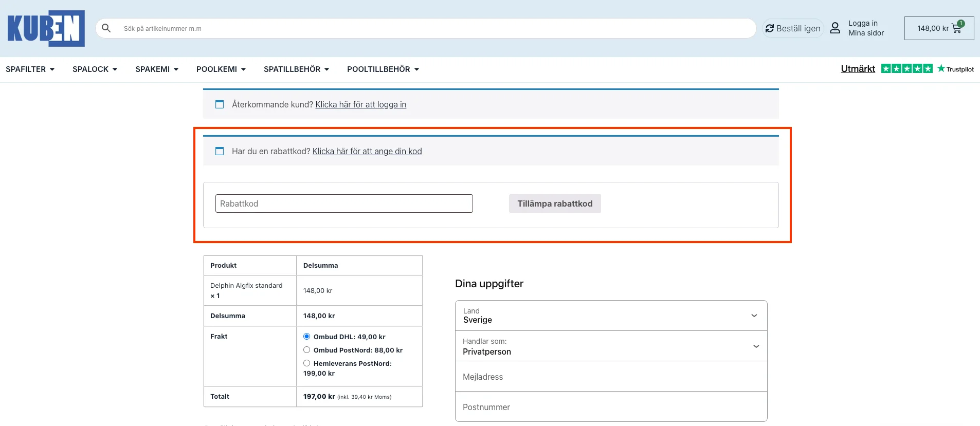
Task: Open the SPATILLBEHÖR menu
Action: (296, 69)
